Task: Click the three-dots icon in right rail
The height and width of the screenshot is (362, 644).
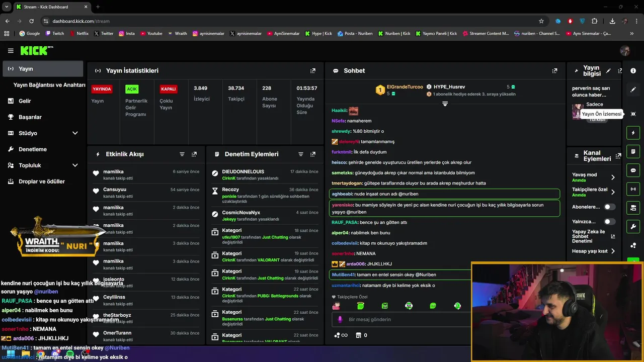Action: pos(633,245)
